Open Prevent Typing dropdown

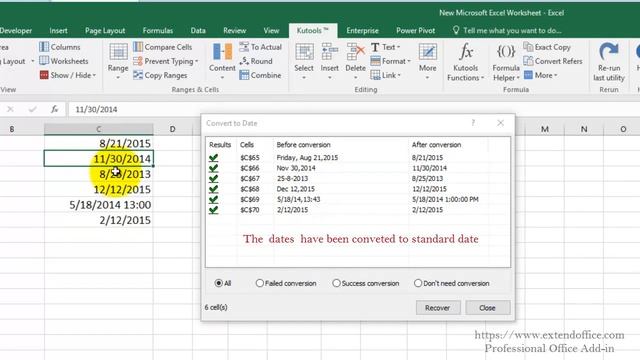pyautogui.click(x=165, y=61)
